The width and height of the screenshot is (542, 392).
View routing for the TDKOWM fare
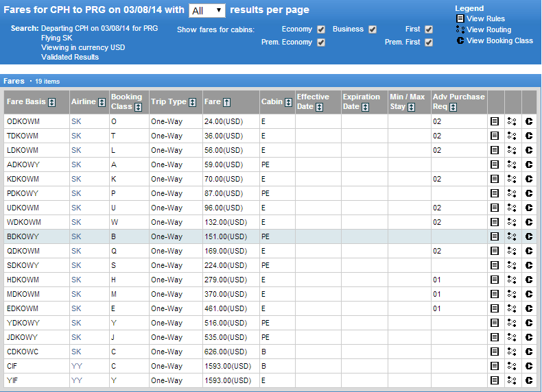(512, 136)
